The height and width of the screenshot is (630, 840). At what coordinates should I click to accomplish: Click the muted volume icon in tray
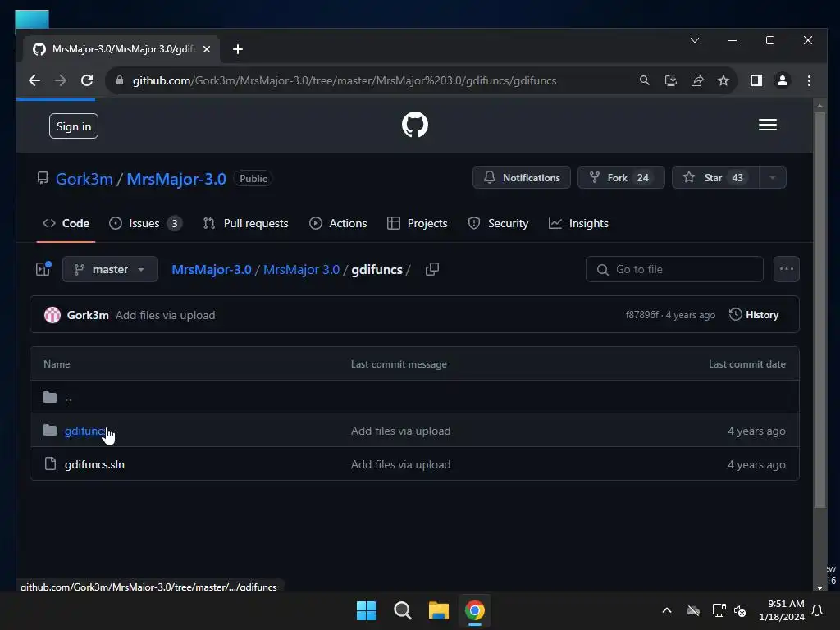coord(740,610)
